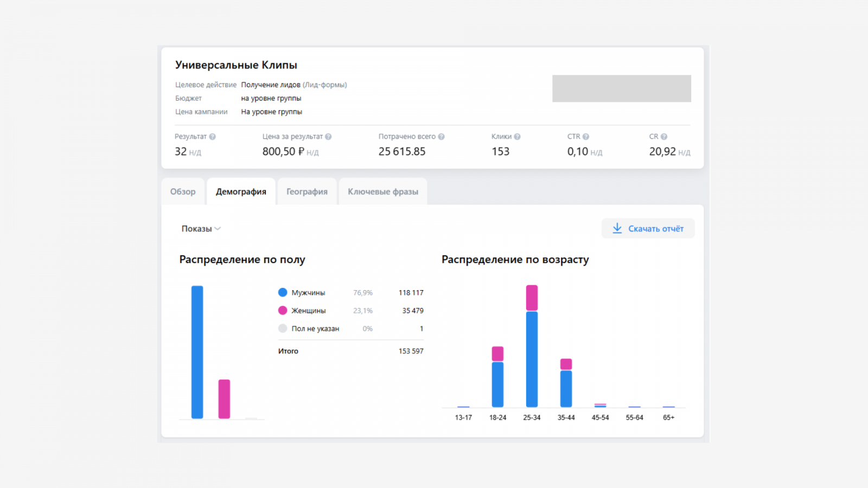Image resolution: width=868 pixels, height=488 pixels.
Task: Click the pink women bar in gender chart
Action: coord(224,399)
